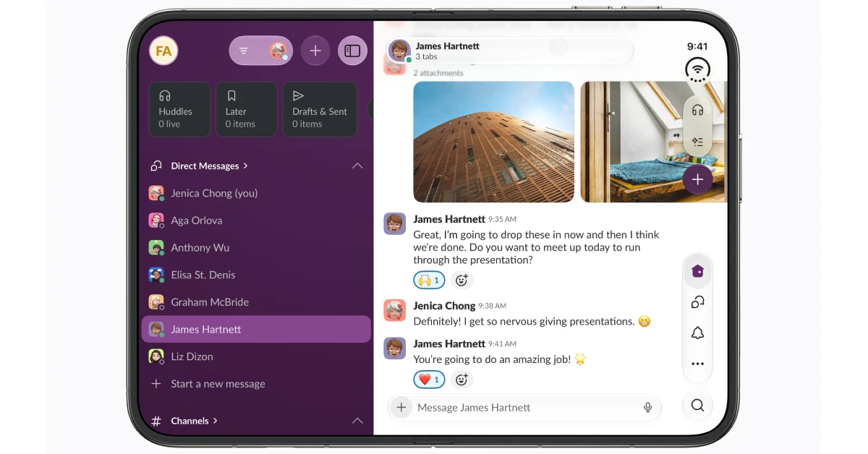Open the bedroom photo attachment
868x454 pixels.
pos(652,142)
